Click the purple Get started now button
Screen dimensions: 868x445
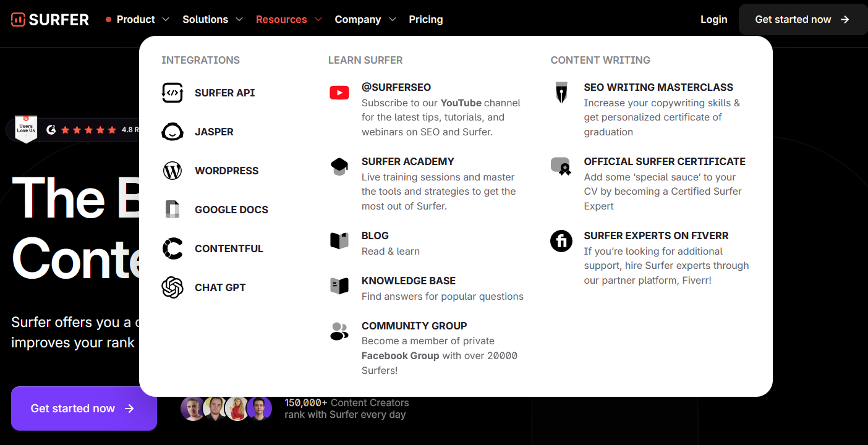point(84,409)
